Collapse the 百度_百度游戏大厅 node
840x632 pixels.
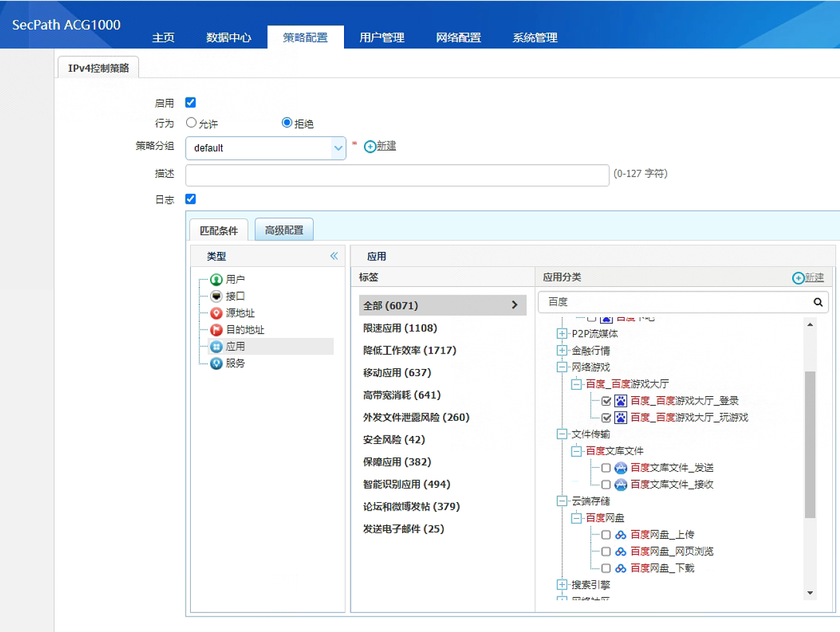[576, 384]
